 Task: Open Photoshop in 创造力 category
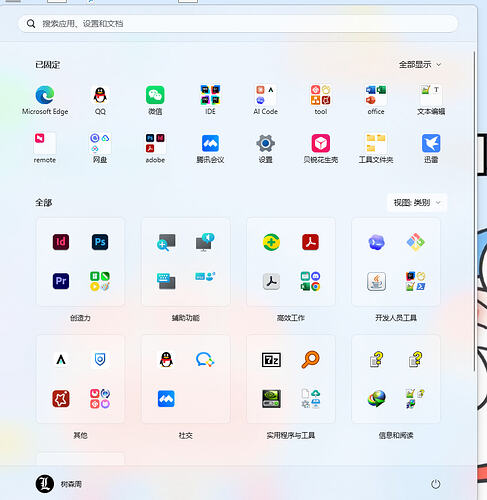[x=100, y=242]
